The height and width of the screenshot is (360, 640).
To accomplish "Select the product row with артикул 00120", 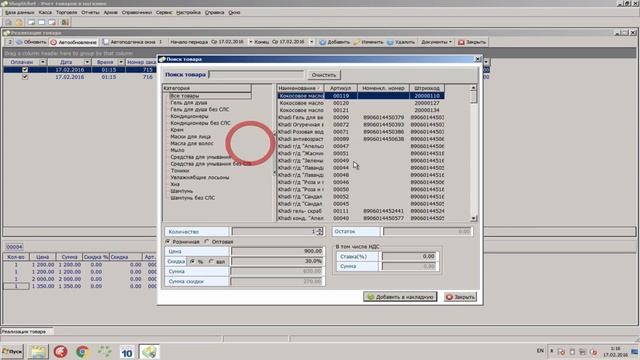I will pyautogui.click(x=360, y=103).
